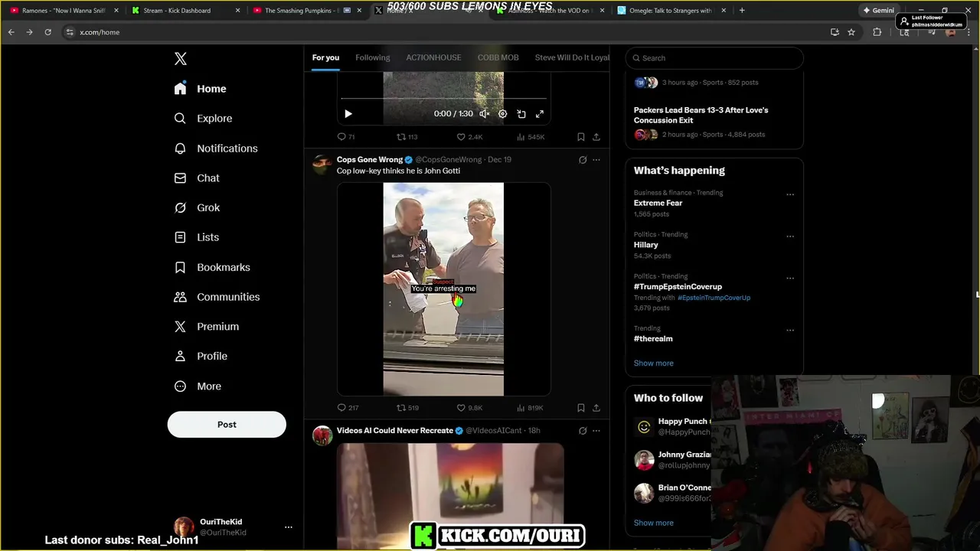The height and width of the screenshot is (551, 980).
Task: Click the Post button
Action: click(227, 425)
